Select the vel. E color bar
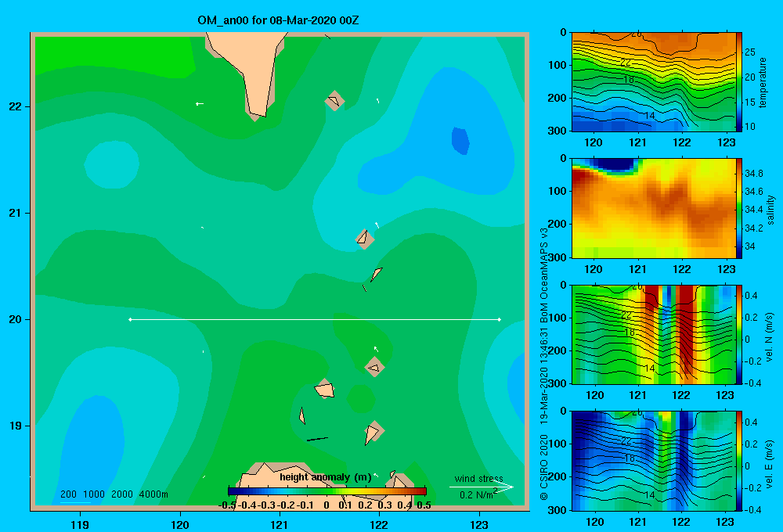Image resolution: width=783 pixels, height=532 pixels. click(739, 461)
